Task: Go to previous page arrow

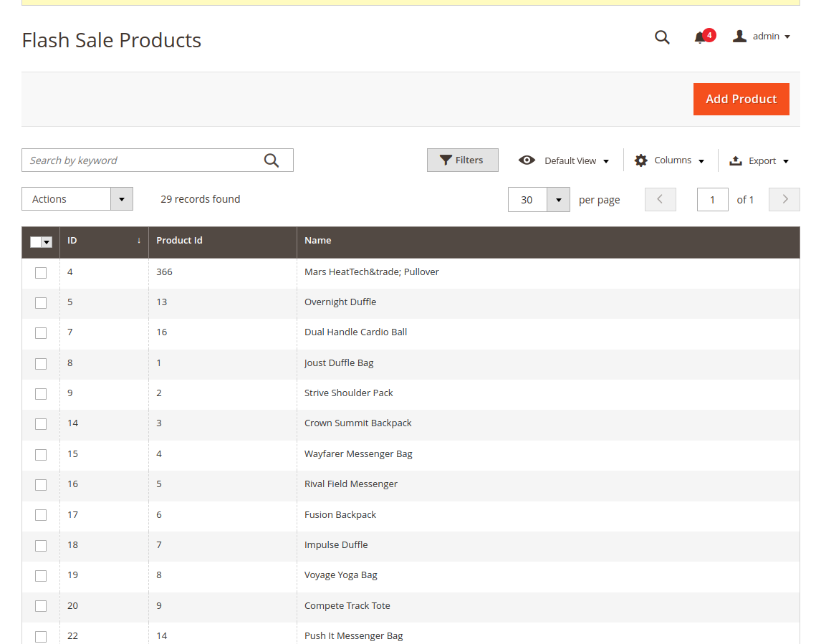Action: (x=660, y=199)
